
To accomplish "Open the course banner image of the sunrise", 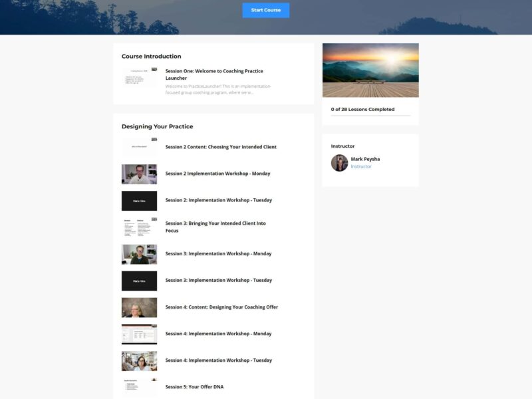I will click(370, 70).
